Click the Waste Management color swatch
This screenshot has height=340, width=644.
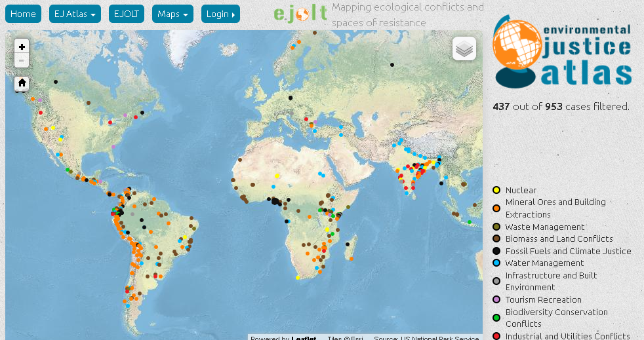coord(496,227)
